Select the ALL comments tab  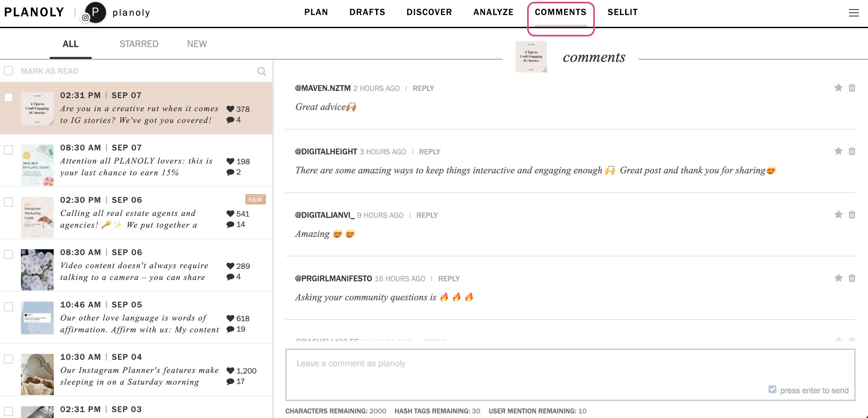pyautogui.click(x=70, y=44)
